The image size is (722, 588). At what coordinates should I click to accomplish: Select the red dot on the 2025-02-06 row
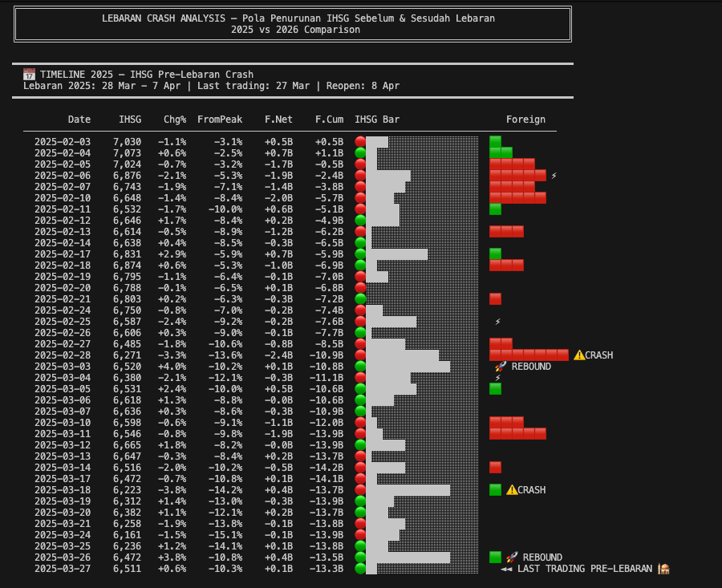click(x=360, y=176)
